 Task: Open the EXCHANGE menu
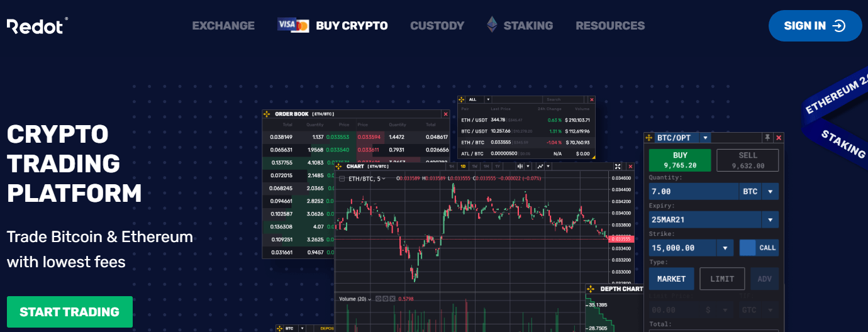(x=223, y=26)
